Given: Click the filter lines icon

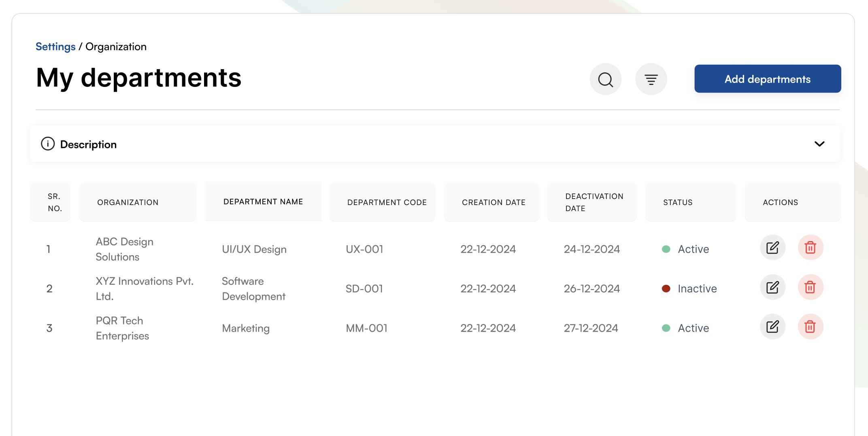Looking at the screenshot, I should click(x=651, y=79).
